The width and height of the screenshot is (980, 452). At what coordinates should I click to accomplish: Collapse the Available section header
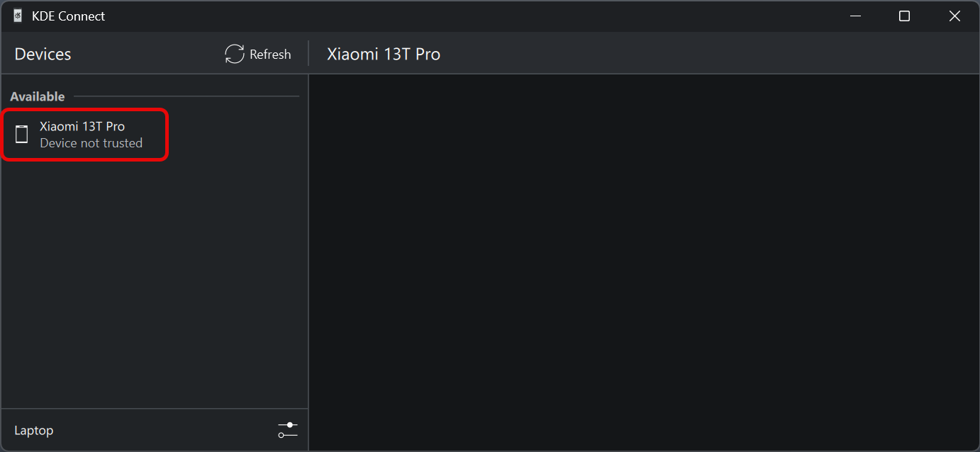click(38, 96)
